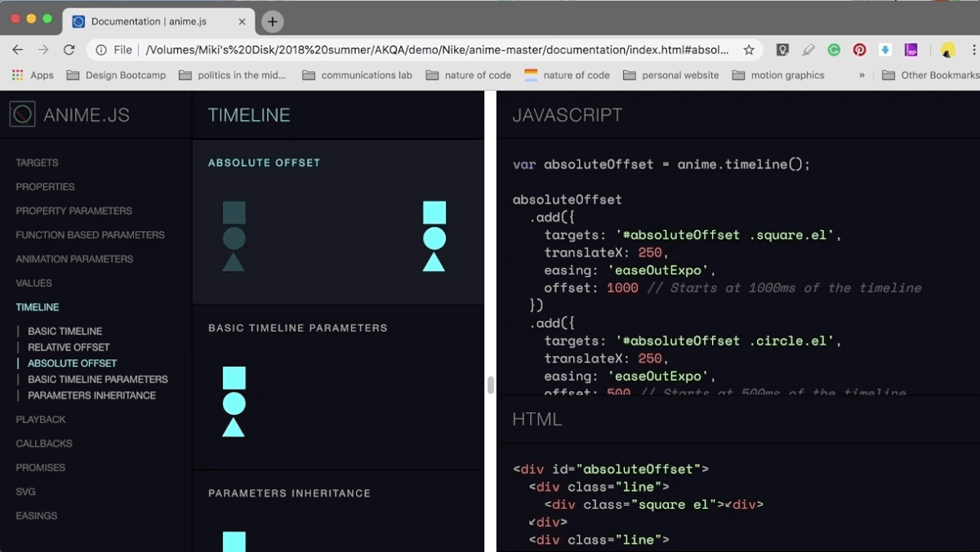Go to FUNCTION BASED PARAMETERS section
The height and width of the screenshot is (552, 980).
pyautogui.click(x=90, y=235)
